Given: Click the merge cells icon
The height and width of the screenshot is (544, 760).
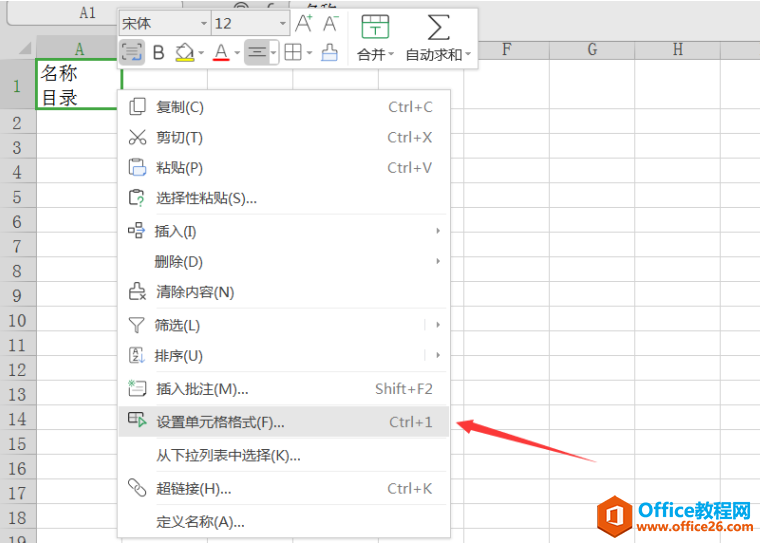Looking at the screenshot, I should [x=375, y=27].
